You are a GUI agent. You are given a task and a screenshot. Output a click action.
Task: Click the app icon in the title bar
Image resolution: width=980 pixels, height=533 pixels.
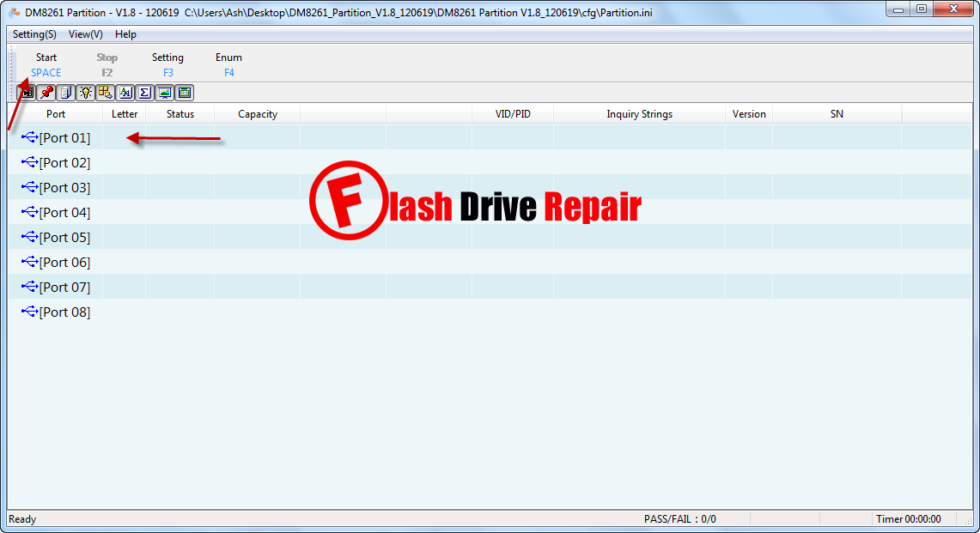14,13
